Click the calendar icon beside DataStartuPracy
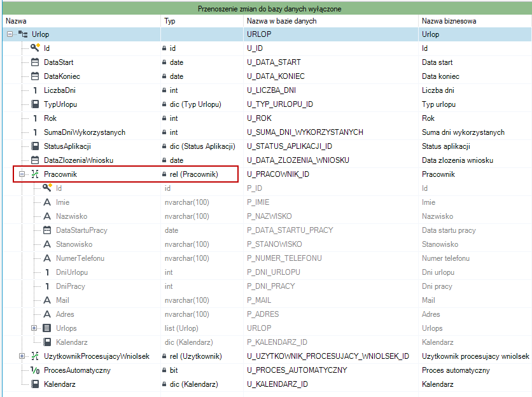This screenshot has height=397, width=532. (47, 230)
